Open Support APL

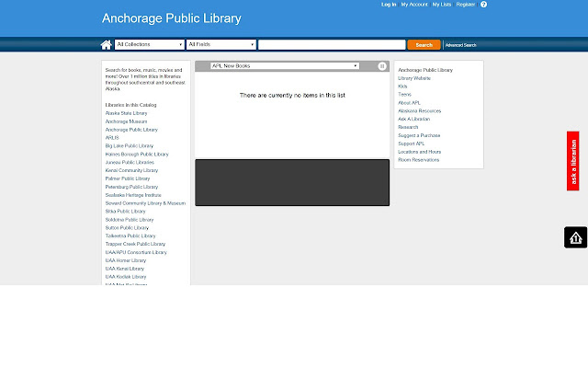pyautogui.click(x=412, y=144)
